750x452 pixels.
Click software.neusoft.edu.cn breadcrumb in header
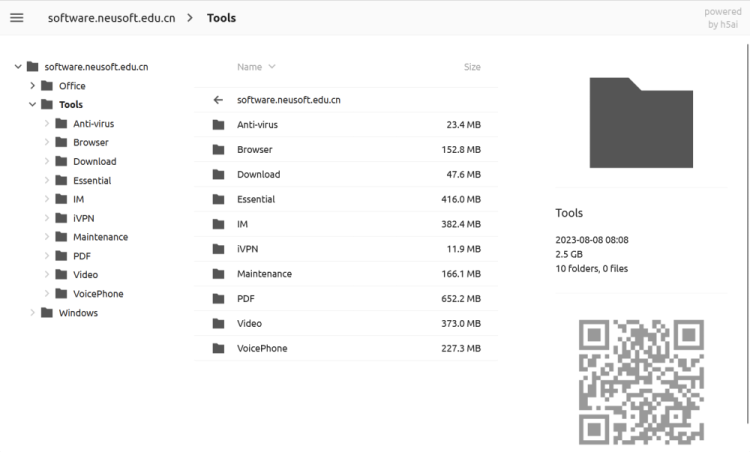tap(112, 18)
